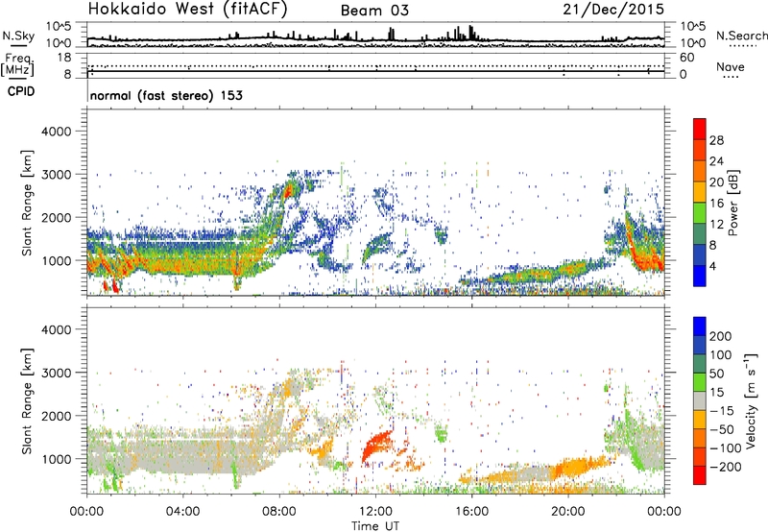Click "3000" on the power panel axis
The width and height of the screenshot is (768, 532).
click(57, 175)
